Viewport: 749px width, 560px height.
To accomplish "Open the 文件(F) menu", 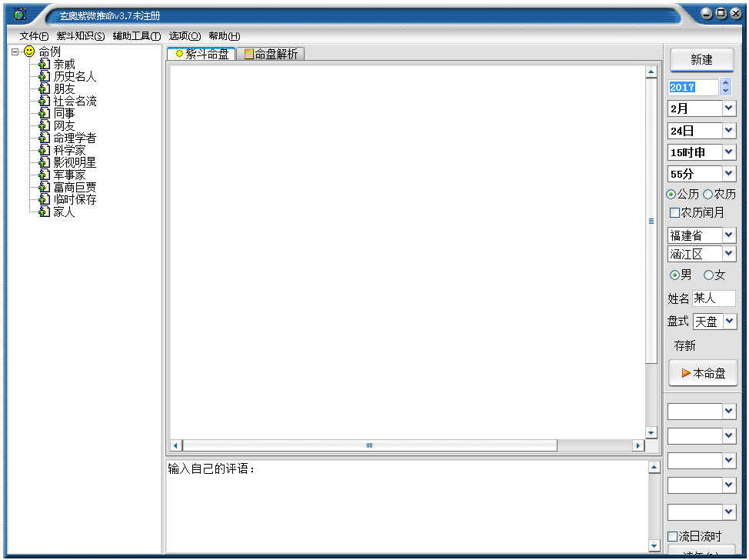I will (x=34, y=36).
